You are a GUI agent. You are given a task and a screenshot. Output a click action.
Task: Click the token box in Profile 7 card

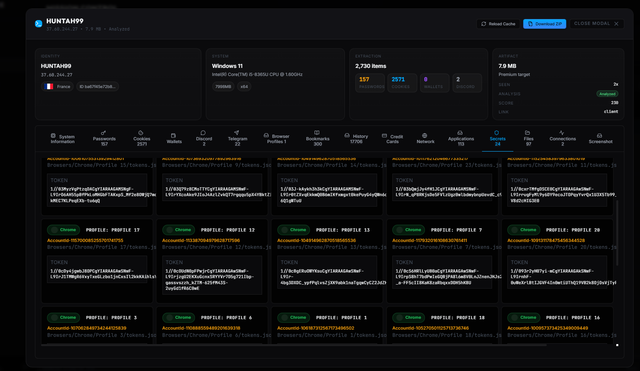click(x=442, y=272)
